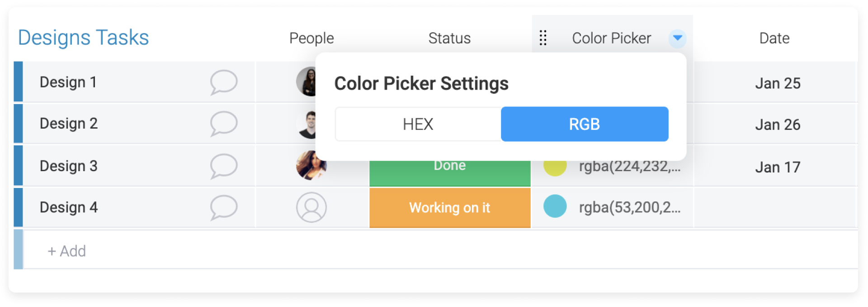
Task: Click the Color Picker column drag handle
Action: click(543, 38)
